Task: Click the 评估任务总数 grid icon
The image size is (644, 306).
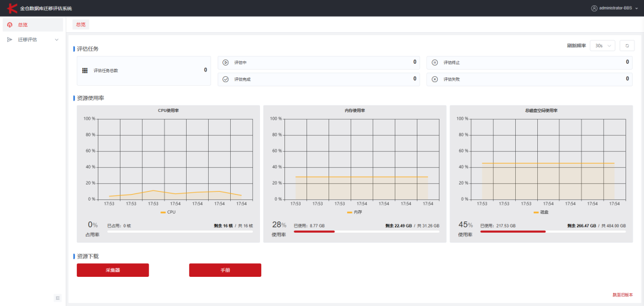Action: tap(85, 71)
